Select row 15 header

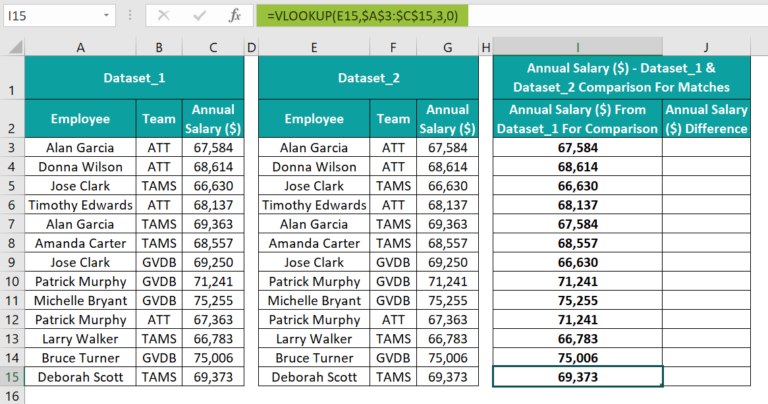(12, 377)
